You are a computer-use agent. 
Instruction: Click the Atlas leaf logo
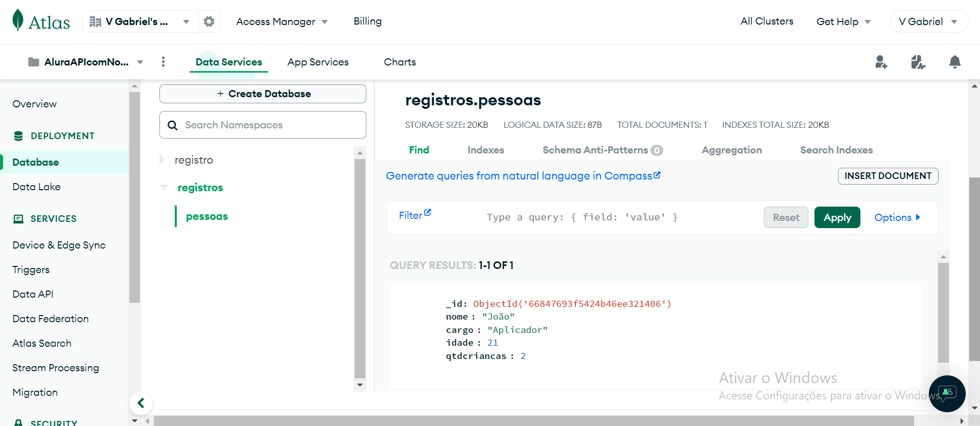coord(18,20)
